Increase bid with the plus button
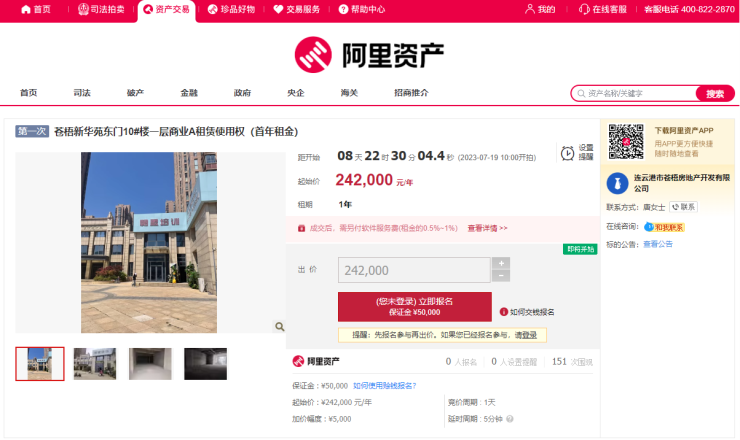Viewport: 740px width, 440px height. 501,263
